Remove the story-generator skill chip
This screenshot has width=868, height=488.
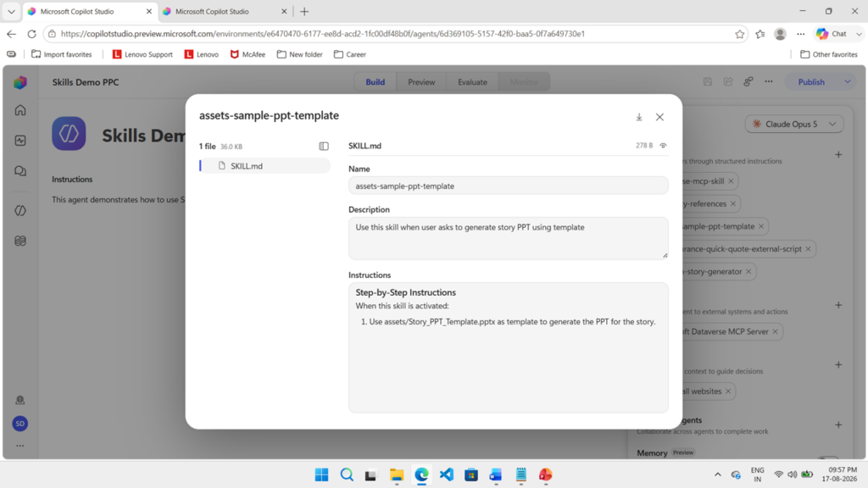(748, 272)
